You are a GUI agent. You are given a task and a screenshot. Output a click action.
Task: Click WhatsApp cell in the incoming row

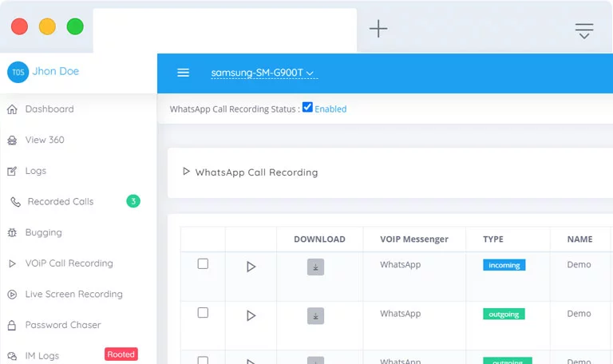401,265
